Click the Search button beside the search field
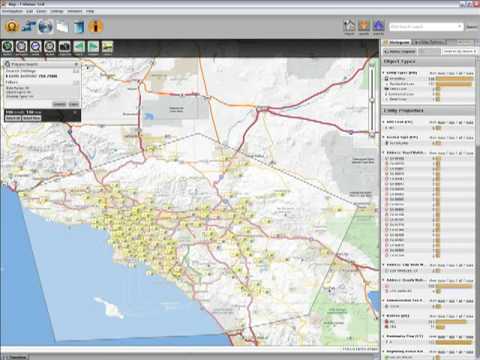The width and height of the screenshot is (480, 360). pos(472,27)
